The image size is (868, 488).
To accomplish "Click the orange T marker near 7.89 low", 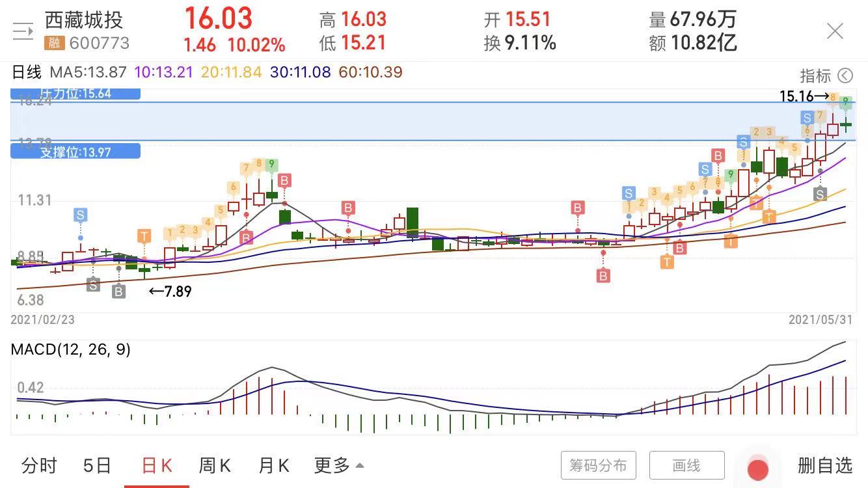I will (x=144, y=236).
